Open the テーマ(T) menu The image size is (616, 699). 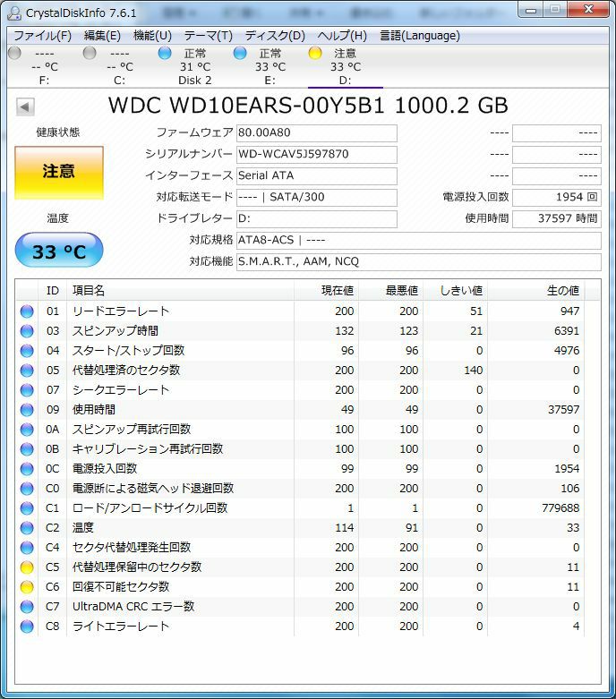209,36
